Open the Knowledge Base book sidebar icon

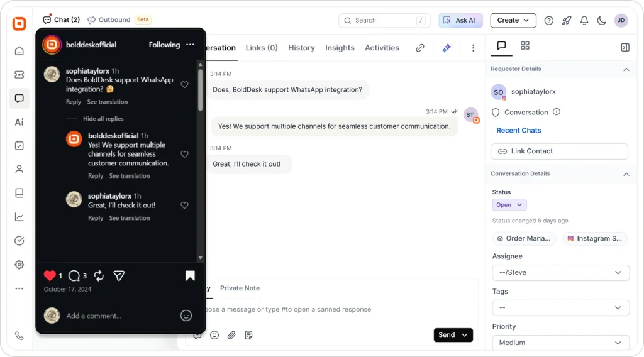(x=19, y=193)
